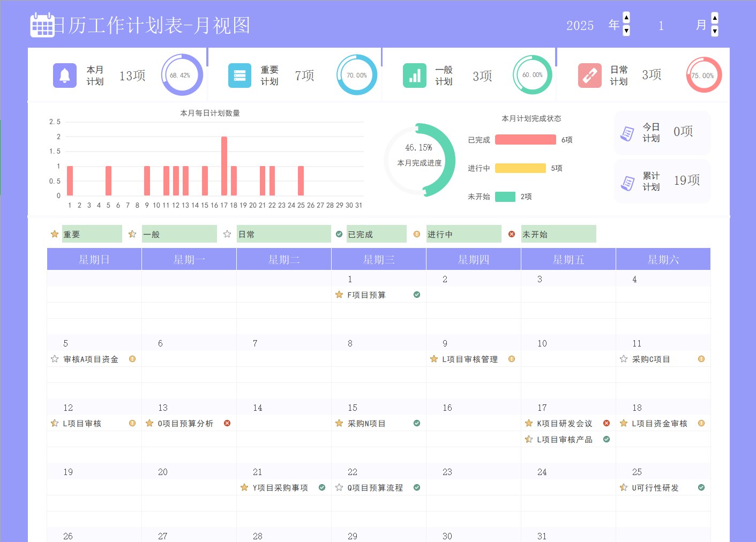
Task: Click the up arrow to increase the year
Action: (625, 18)
